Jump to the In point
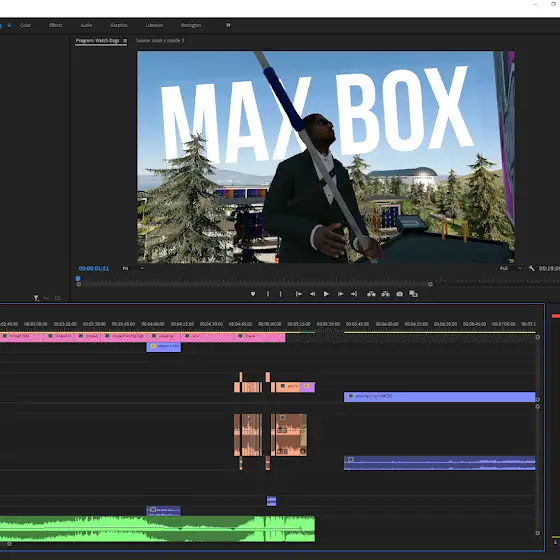Viewport: 560px width, 560px height. (x=299, y=294)
